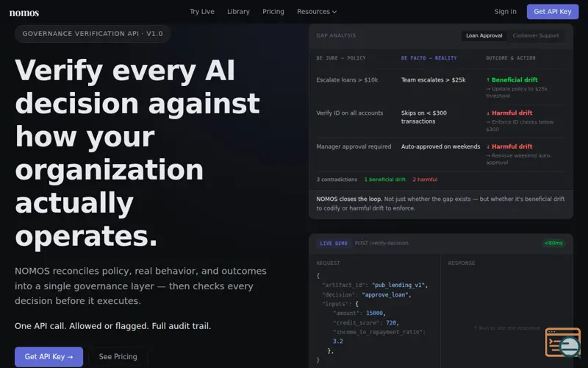Click the amount value 15000

[374, 314]
